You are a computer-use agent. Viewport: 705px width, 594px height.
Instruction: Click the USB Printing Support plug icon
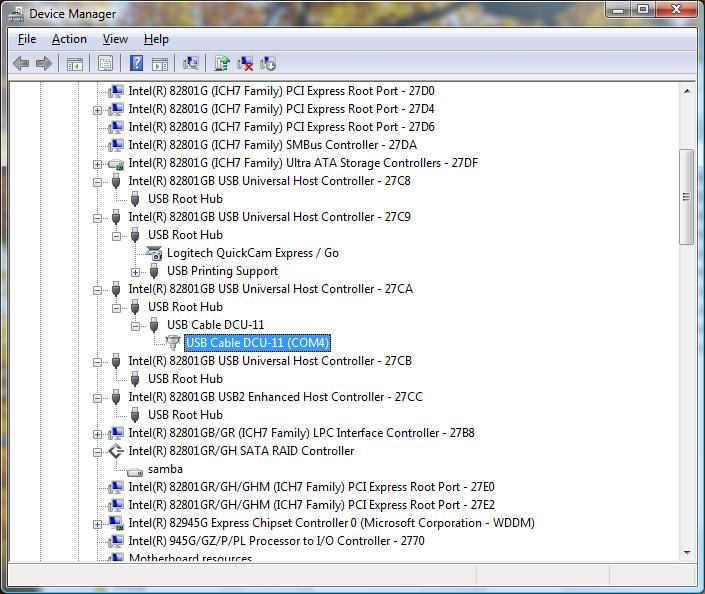click(154, 271)
